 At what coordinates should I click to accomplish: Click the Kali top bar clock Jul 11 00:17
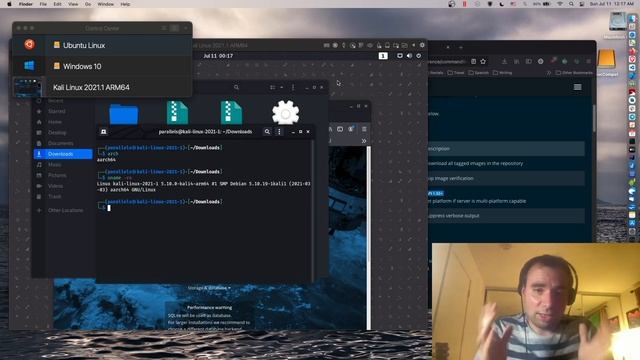[218, 56]
